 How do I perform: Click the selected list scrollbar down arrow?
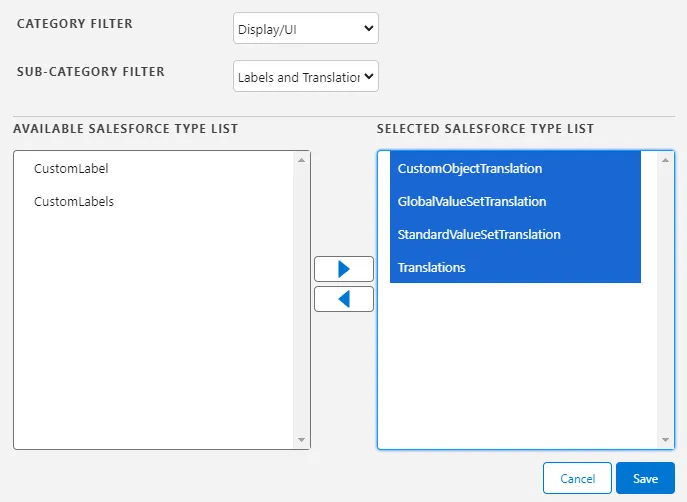coord(666,440)
